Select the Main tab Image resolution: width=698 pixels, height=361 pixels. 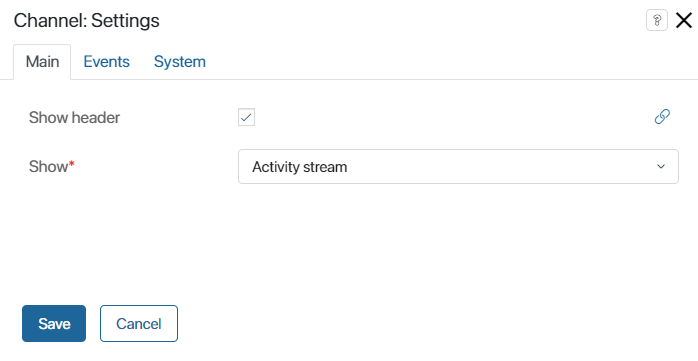click(42, 61)
